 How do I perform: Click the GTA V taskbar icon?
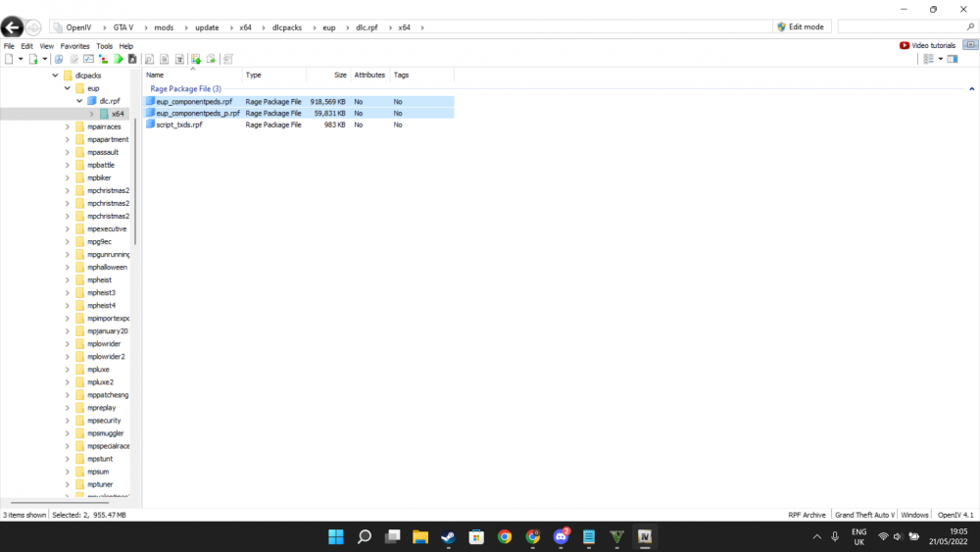coord(616,536)
